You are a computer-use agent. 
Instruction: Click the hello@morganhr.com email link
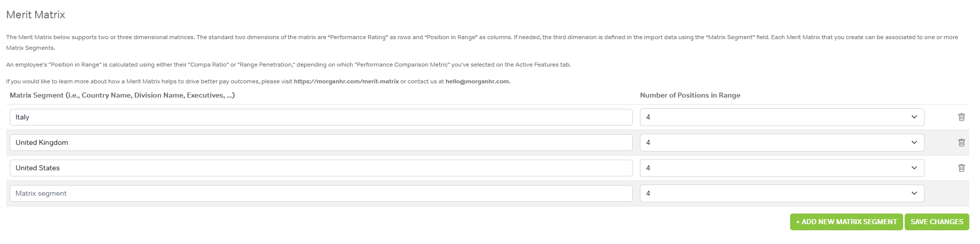tap(478, 81)
